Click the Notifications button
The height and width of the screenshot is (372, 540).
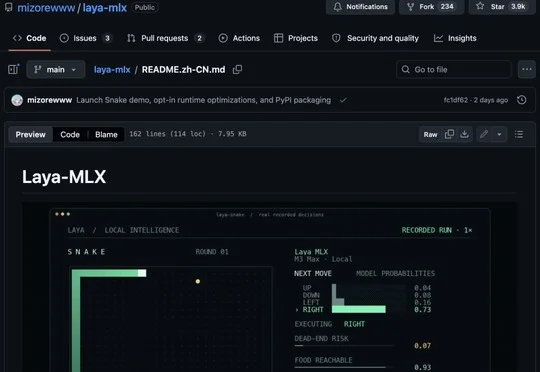[x=360, y=7]
